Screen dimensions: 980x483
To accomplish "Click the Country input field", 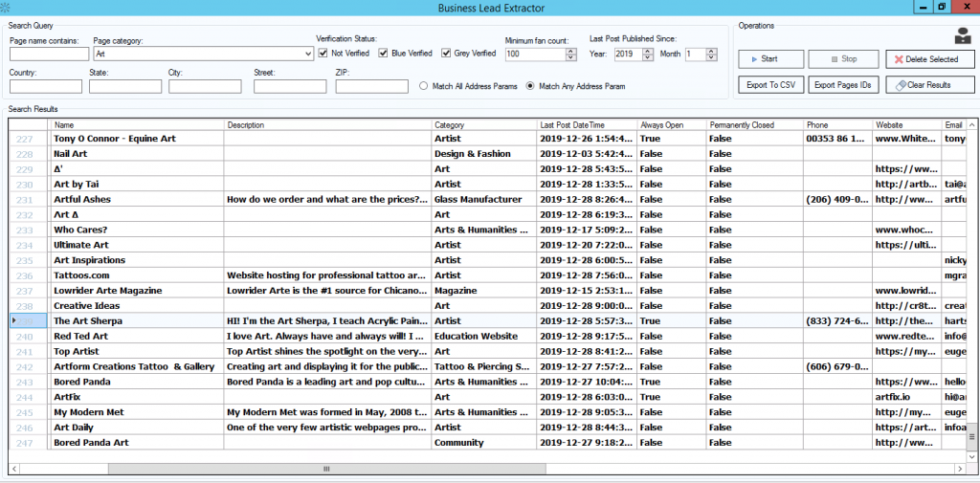I will click(46, 86).
